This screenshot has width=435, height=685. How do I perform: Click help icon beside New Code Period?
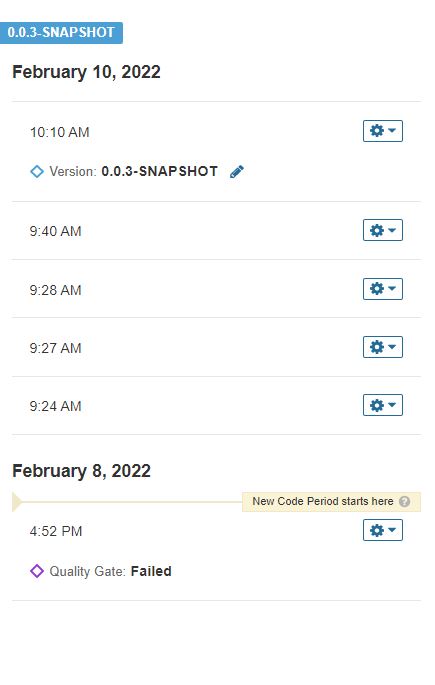(404, 502)
